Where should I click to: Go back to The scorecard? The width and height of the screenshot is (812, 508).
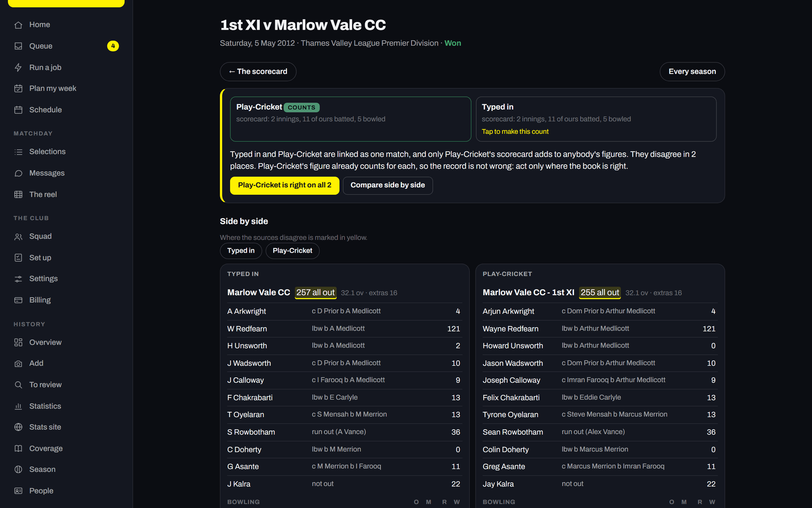(258, 72)
